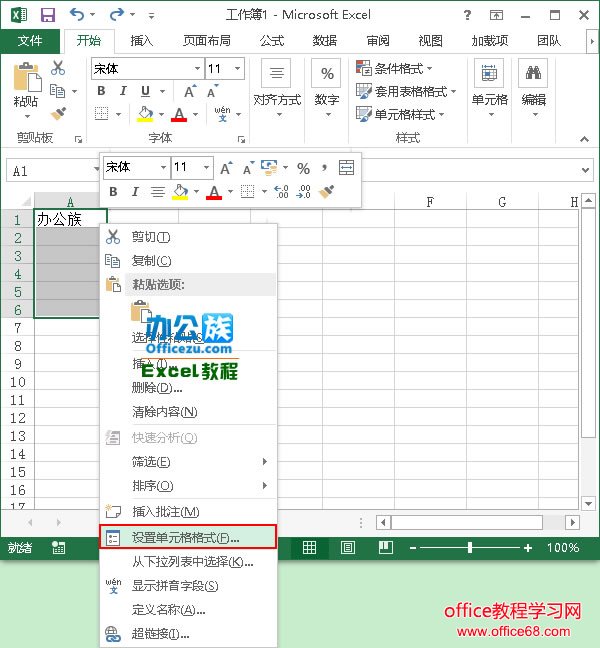Choose 定义名称(A) from context menu
600x648 pixels.
coord(188,609)
